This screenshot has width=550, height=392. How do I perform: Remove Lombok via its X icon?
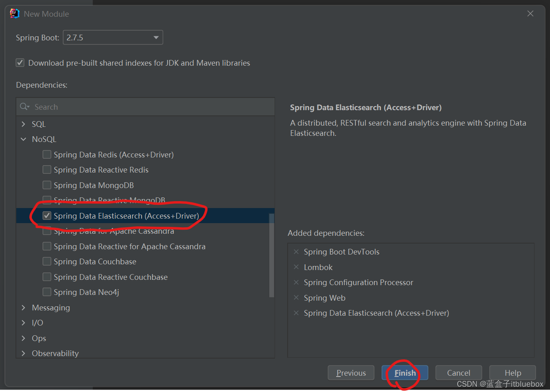pos(296,267)
